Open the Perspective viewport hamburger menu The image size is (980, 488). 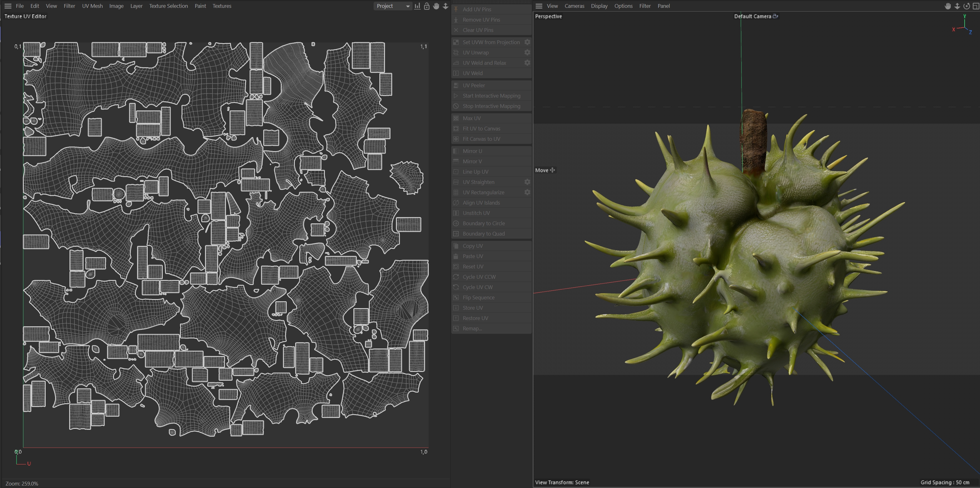539,6
